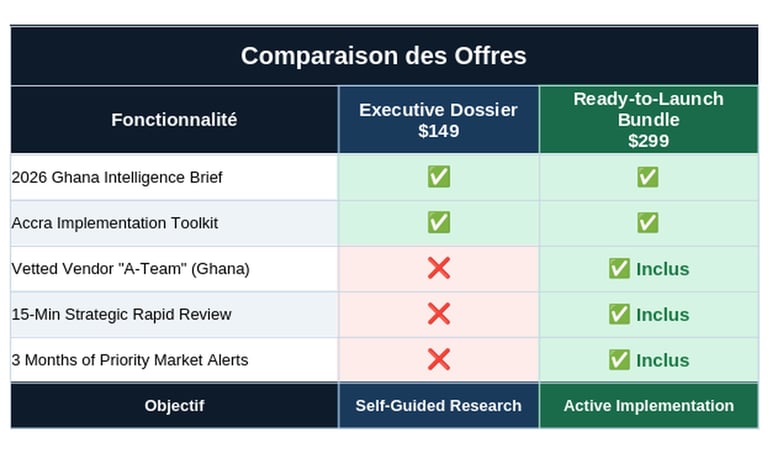Click the 3 Months of Priority Market Alerts label
The image size is (768, 453).
click(x=130, y=360)
